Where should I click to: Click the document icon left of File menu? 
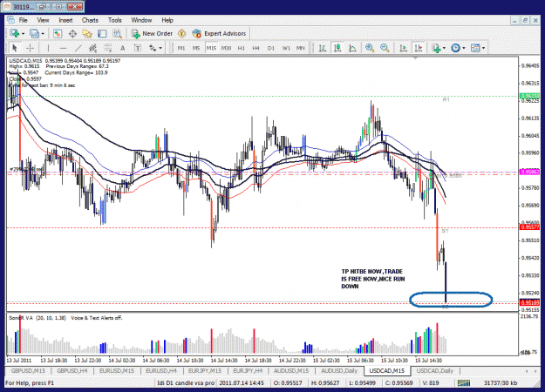click(x=10, y=20)
